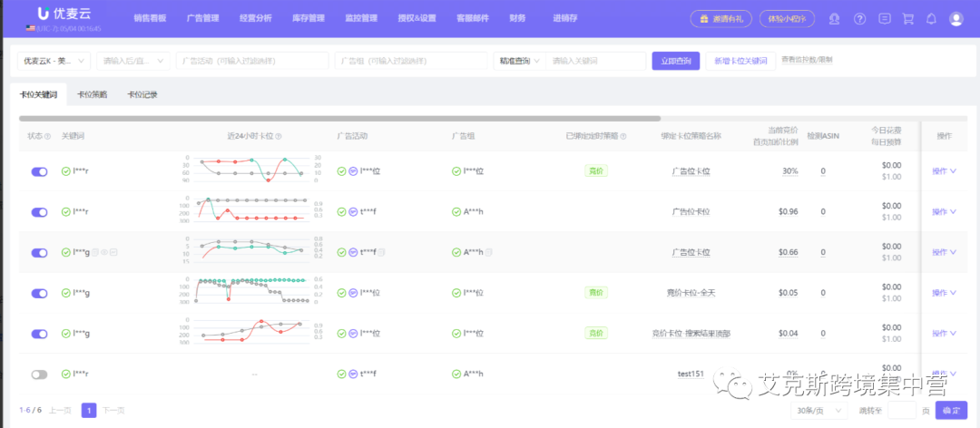Open the 广告管理 menu

[202, 18]
